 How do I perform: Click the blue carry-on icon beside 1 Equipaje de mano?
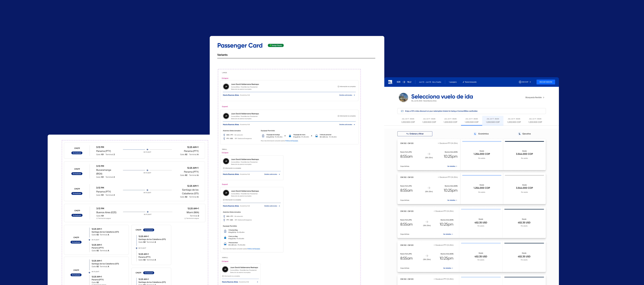(x=290, y=136)
